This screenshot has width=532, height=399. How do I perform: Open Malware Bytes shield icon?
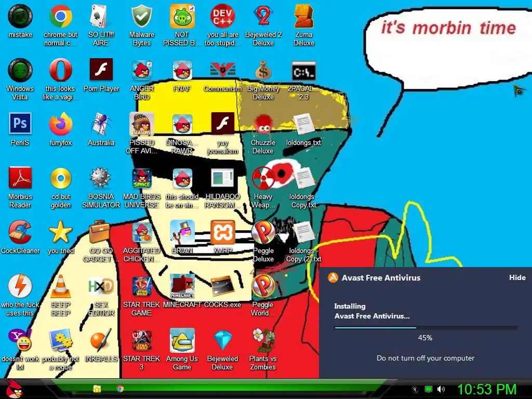click(141, 16)
